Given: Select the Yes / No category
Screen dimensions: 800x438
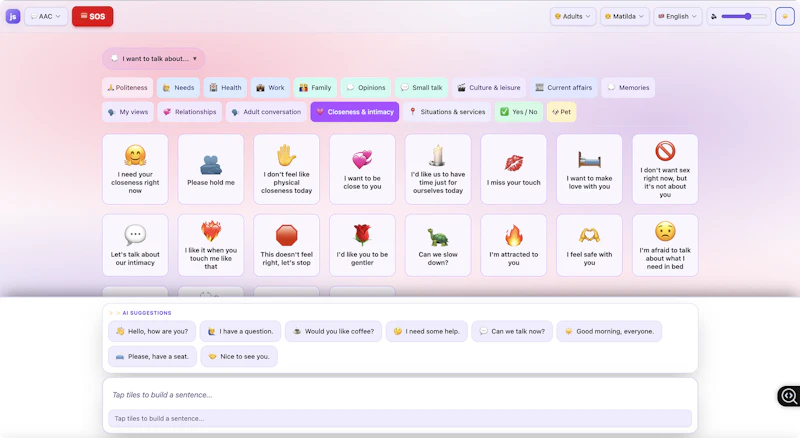Looking at the screenshot, I should 519,112.
